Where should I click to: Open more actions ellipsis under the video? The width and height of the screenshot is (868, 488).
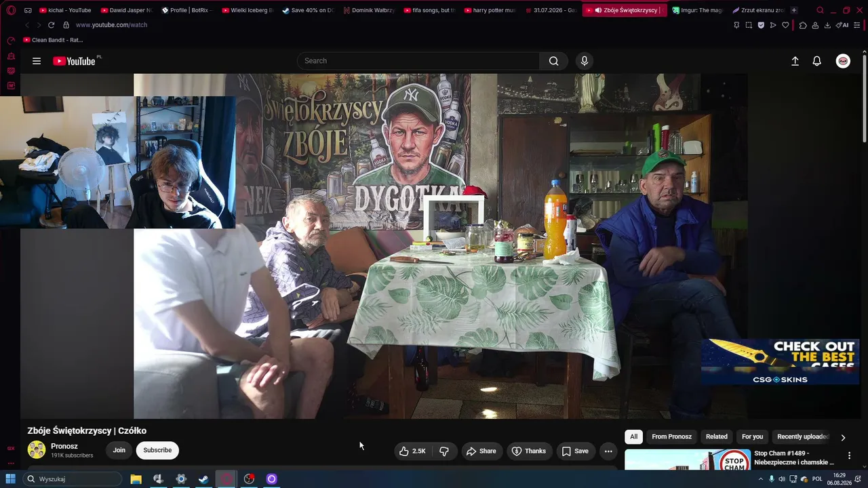(608, 451)
